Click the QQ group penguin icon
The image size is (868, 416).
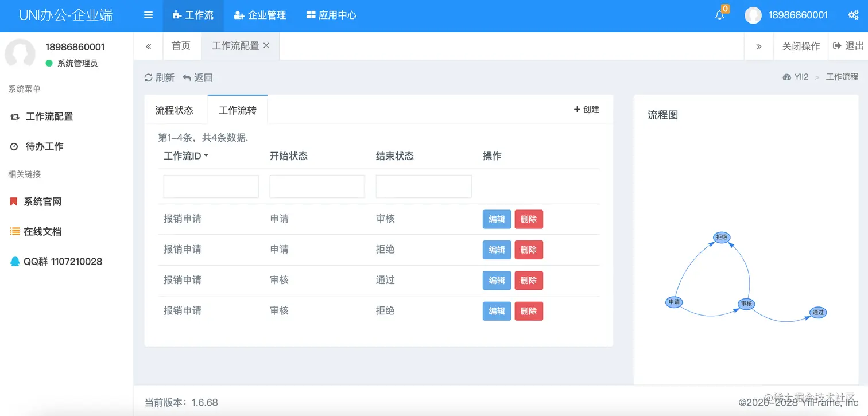click(17, 261)
